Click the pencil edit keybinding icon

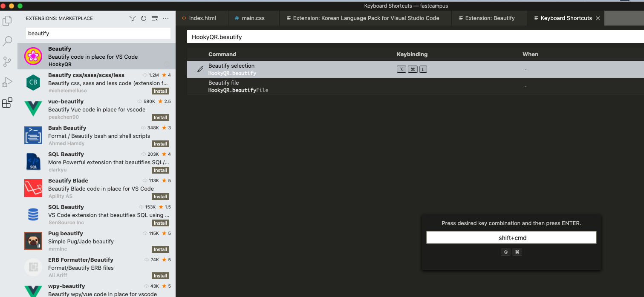(200, 69)
